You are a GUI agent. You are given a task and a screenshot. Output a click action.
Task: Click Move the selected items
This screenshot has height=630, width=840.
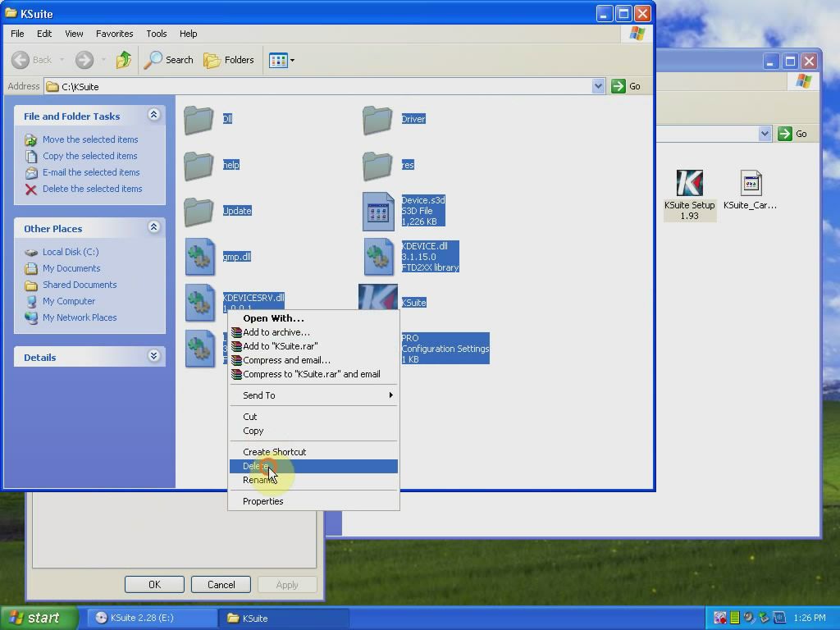pos(90,139)
